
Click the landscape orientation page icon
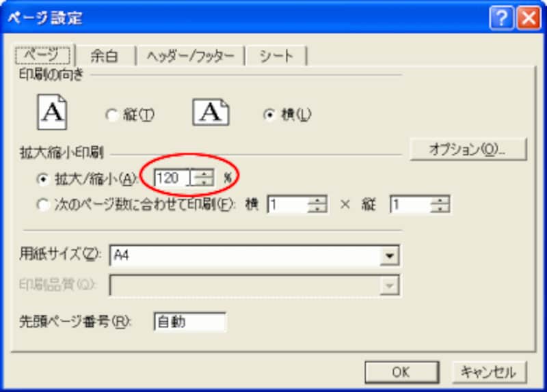click(x=211, y=112)
